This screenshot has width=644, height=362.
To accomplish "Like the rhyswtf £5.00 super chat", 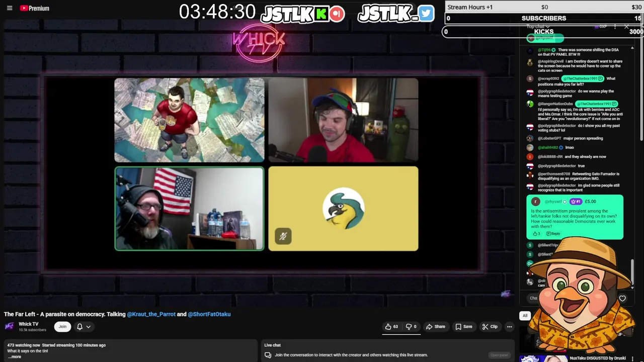I will tap(536, 234).
